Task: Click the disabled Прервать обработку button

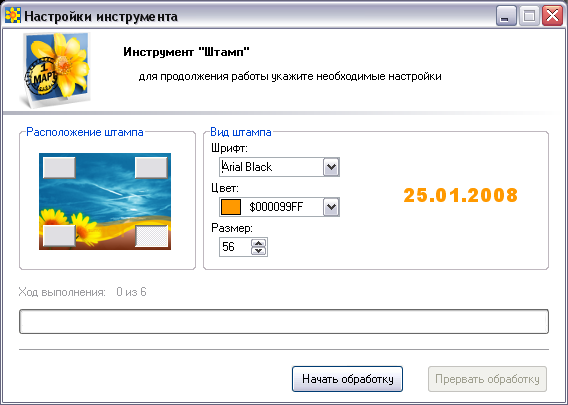Action: click(x=487, y=379)
